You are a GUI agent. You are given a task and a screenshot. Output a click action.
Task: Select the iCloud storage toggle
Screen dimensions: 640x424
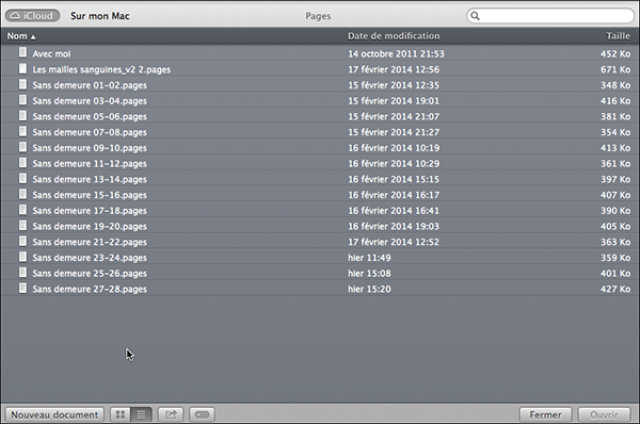pos(33,16)
